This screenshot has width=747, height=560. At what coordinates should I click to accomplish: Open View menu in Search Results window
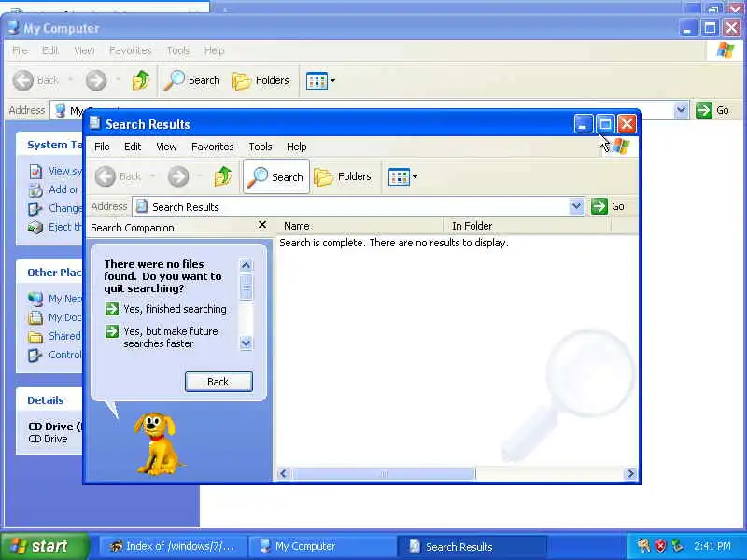tap(166, 147)
